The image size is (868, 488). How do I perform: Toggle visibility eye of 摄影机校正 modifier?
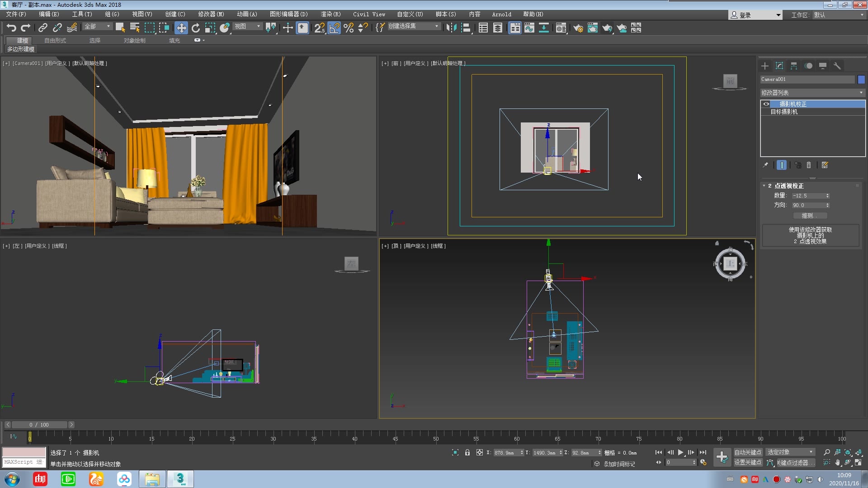point(766,104)
